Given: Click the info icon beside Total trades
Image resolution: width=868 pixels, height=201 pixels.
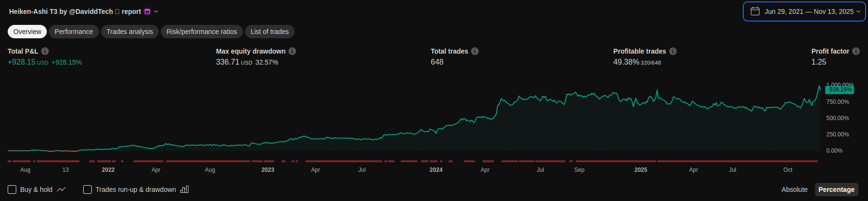Looking at the screenshot, I should 475,51.
